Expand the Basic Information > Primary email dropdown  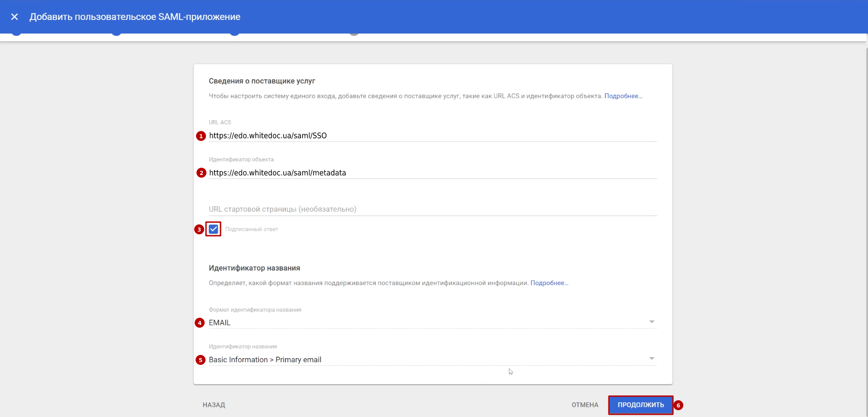tap(432, 359)
